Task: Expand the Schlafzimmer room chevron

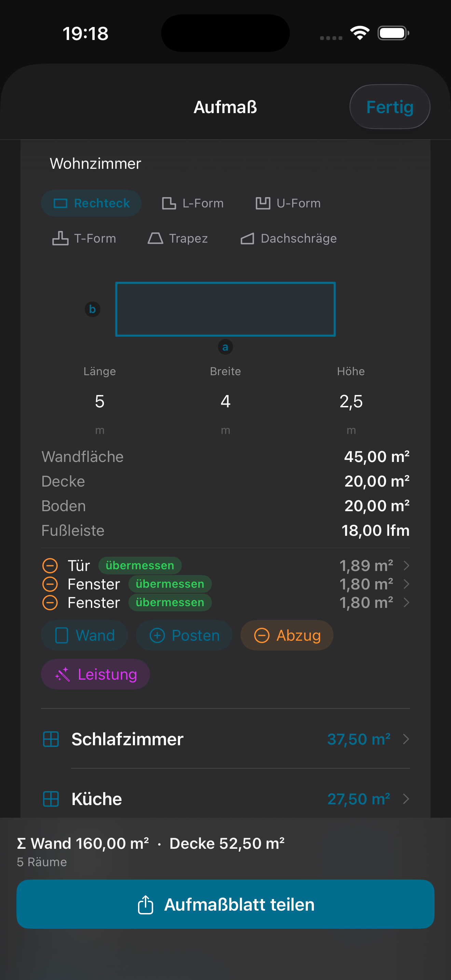Action: pyautogui.click(x=406, y=739)
